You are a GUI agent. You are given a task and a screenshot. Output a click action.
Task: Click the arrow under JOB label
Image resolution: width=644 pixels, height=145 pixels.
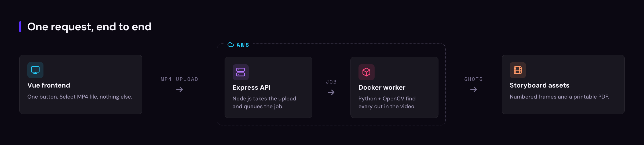[x=331, y=92]
